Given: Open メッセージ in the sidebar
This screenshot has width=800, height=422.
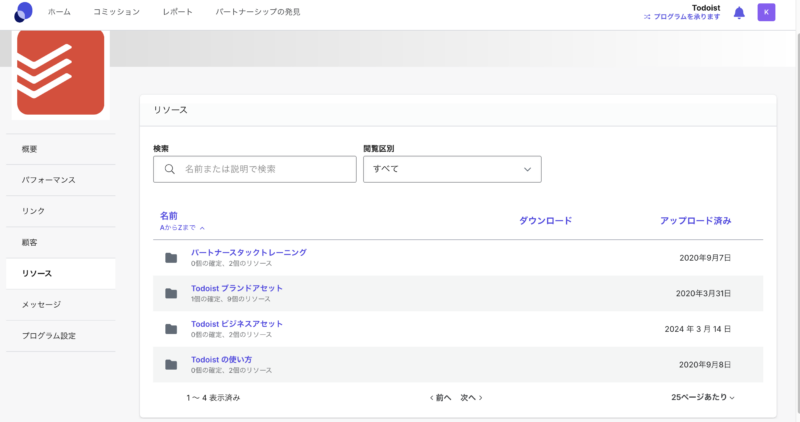Looking at the screenshot, I should click(41, 304).
